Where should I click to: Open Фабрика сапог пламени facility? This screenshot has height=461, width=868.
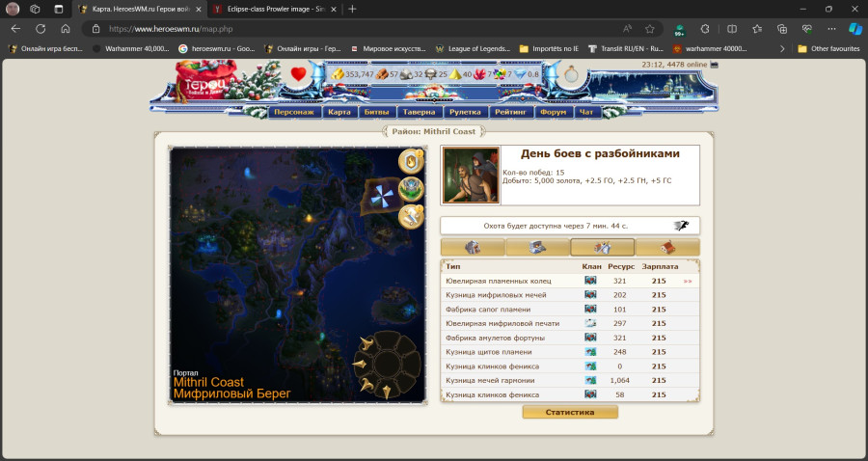tap(488, 310)
